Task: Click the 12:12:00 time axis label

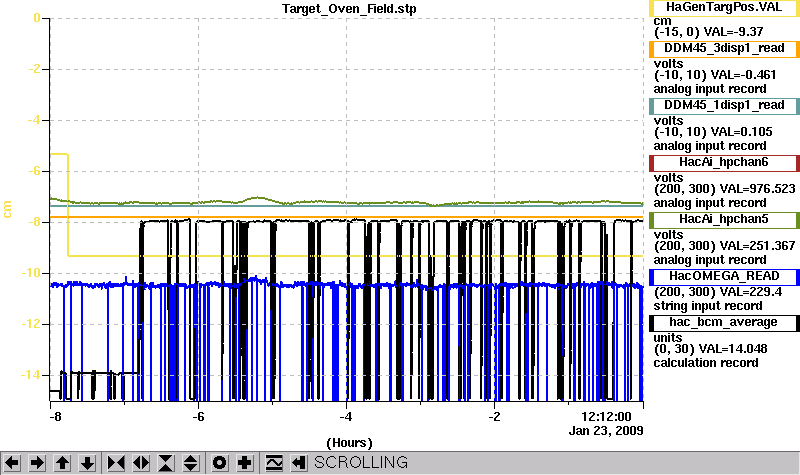Action: (x=606, y=417)
